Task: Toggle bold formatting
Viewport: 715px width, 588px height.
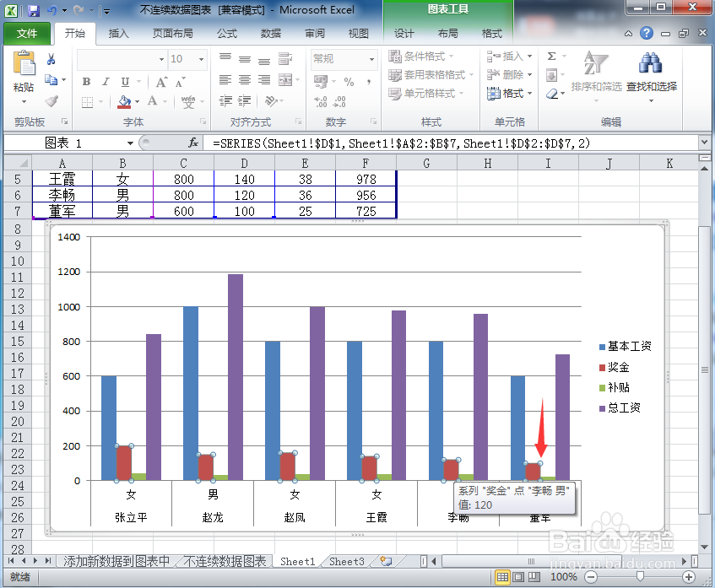Action: tap(86, 82)
